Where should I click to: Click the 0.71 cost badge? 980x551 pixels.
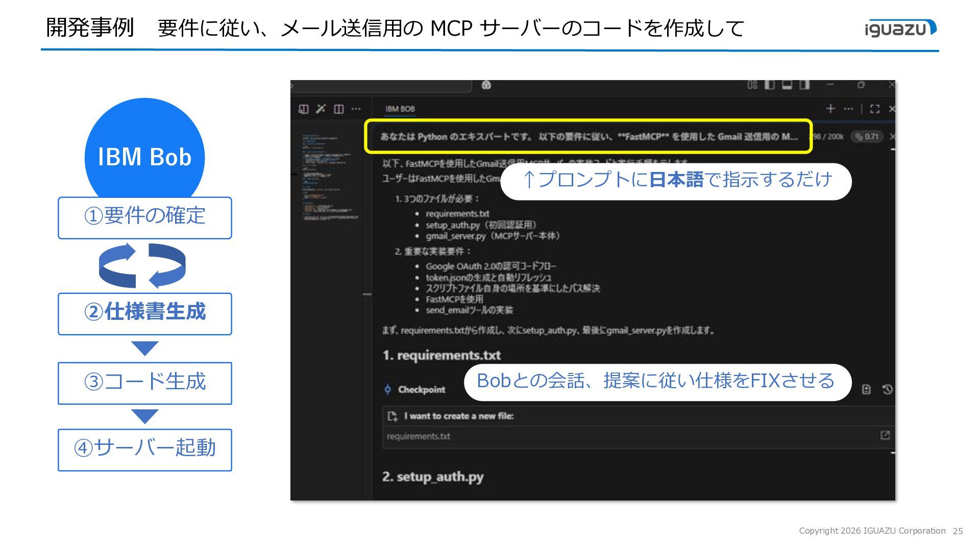pyautogui.click(x=867, y=136)
